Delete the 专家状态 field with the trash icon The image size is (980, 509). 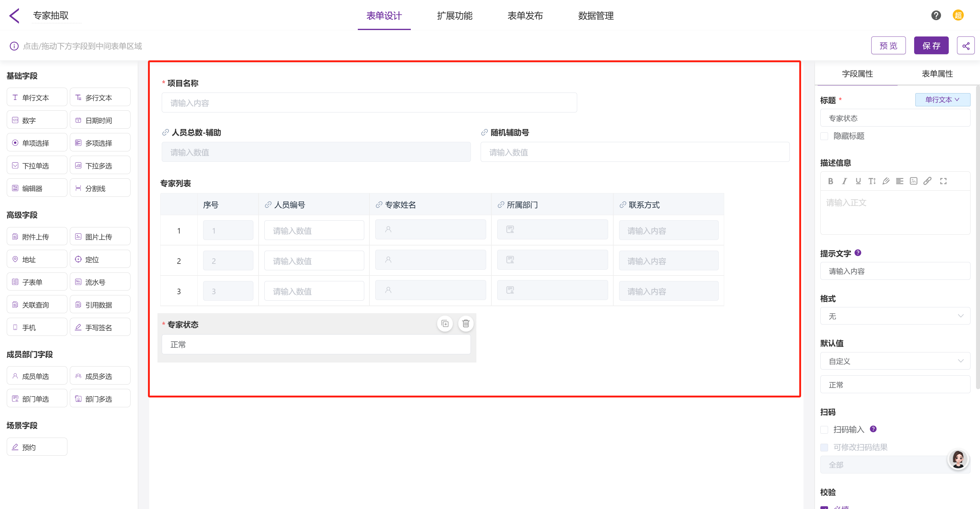point(466,324)
